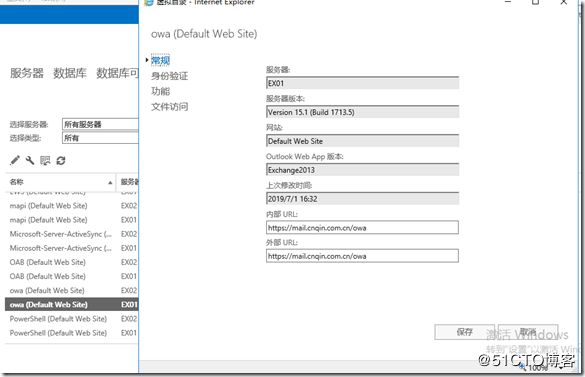585x377 pixels.
Task: Click the 保存 button
Action: (464, 332)
